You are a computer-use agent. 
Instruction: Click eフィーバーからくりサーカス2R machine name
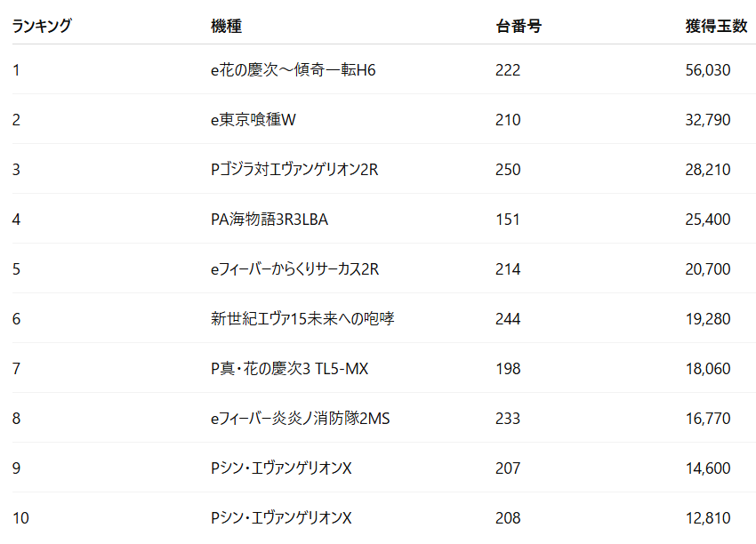click(295, 269)
